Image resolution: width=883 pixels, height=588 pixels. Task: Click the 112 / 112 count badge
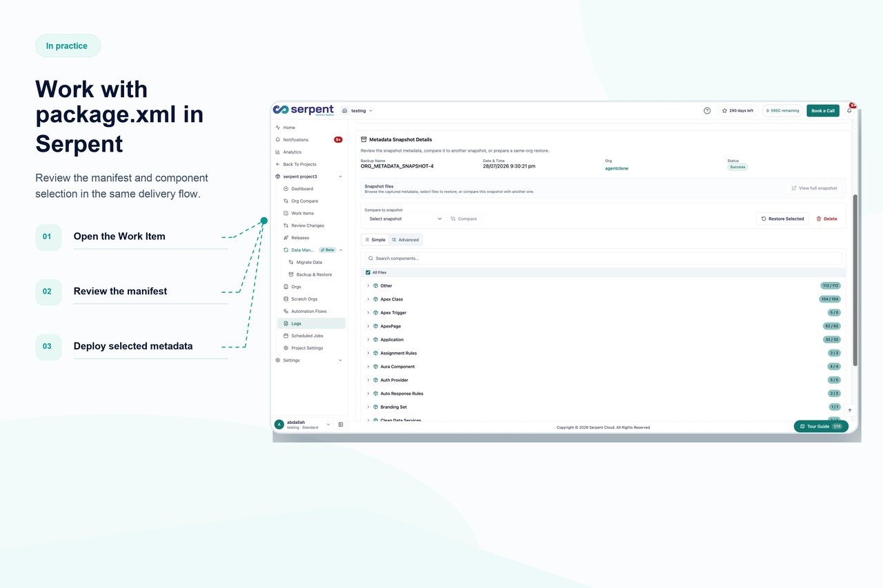pyautogui.click(x=831, y=285)
